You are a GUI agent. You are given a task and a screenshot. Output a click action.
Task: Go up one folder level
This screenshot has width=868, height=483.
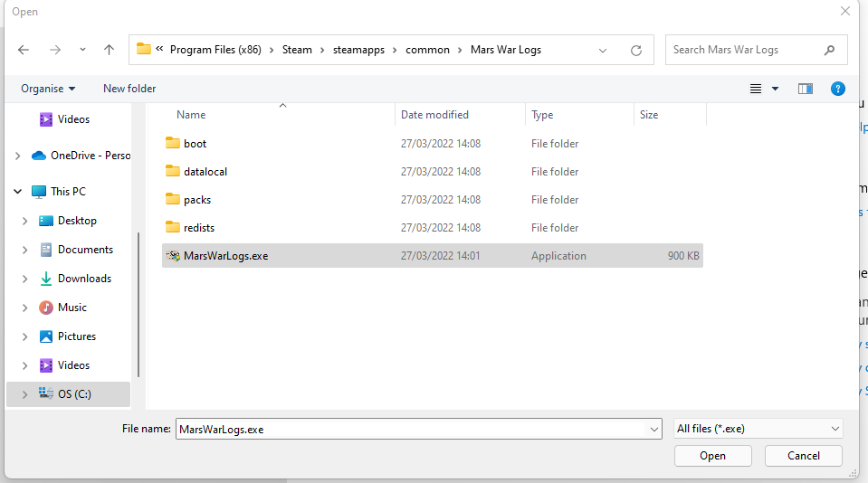coord(109,50)
